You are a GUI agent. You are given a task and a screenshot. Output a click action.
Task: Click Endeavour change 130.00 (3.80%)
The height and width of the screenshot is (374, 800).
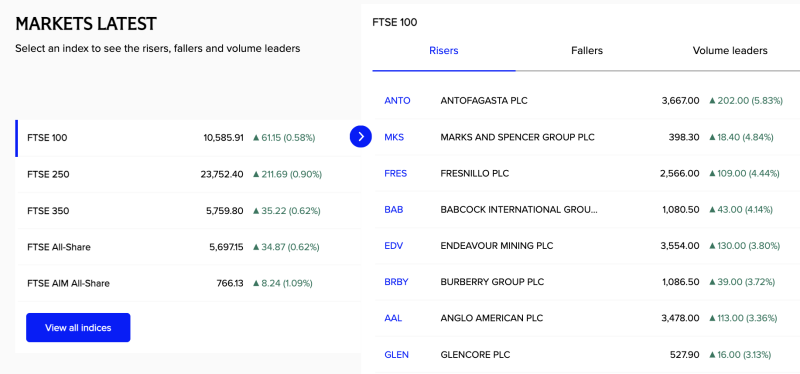point(744,246)
